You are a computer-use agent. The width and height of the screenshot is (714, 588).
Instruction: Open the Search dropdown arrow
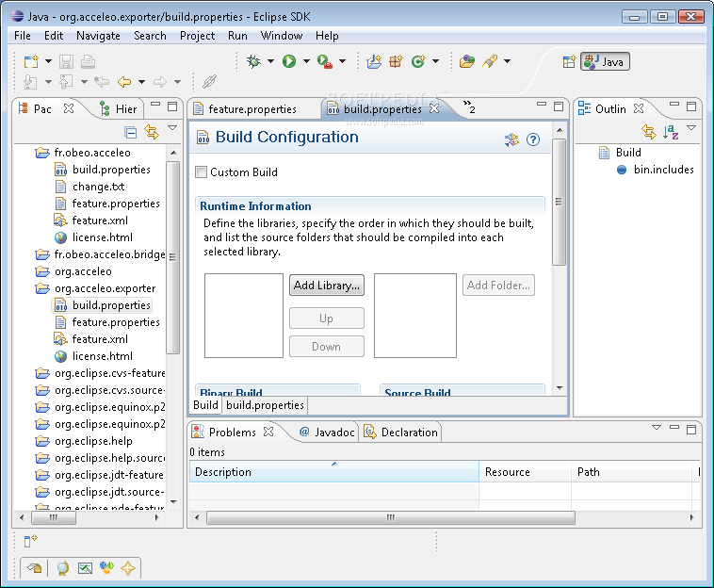click(508, 61)
